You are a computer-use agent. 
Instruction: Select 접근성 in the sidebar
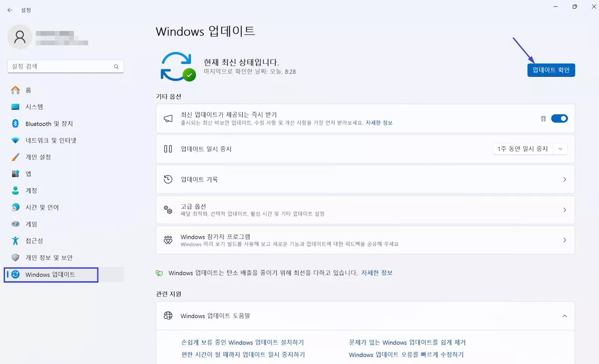coord(66,241)
